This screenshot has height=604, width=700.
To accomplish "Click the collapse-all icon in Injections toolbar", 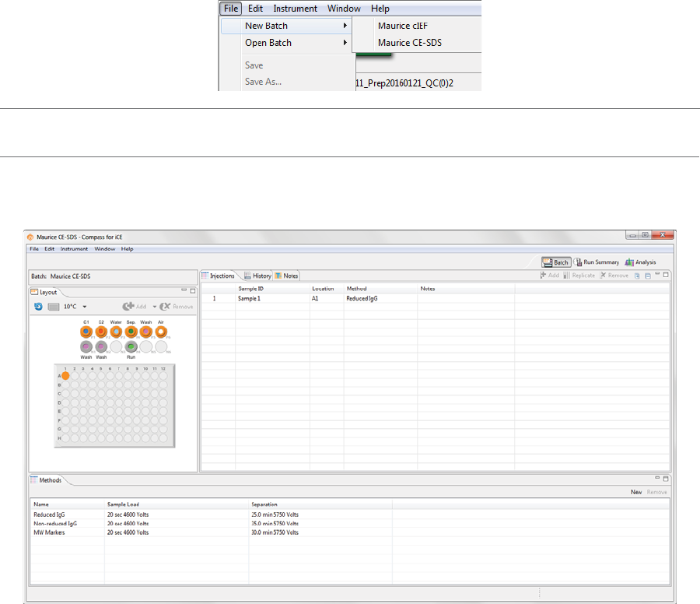I will click(648, 276).
